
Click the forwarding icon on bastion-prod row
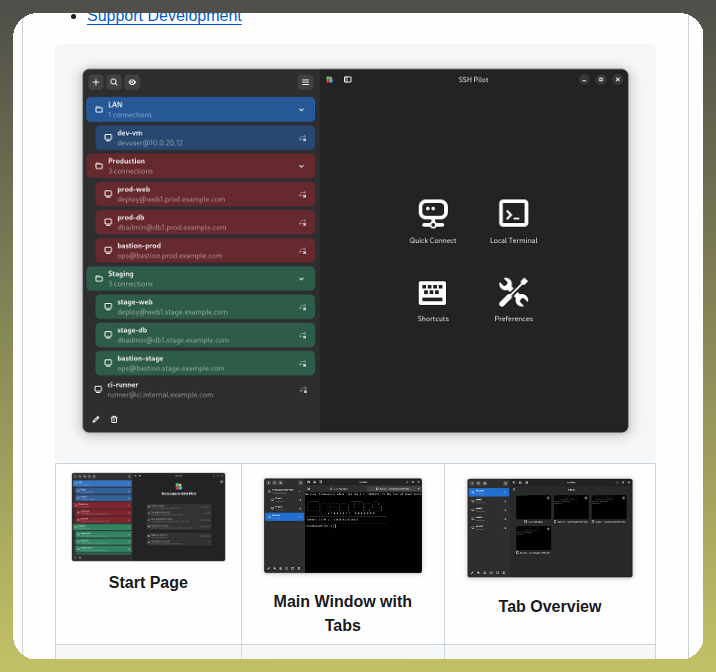coord(303,251)
